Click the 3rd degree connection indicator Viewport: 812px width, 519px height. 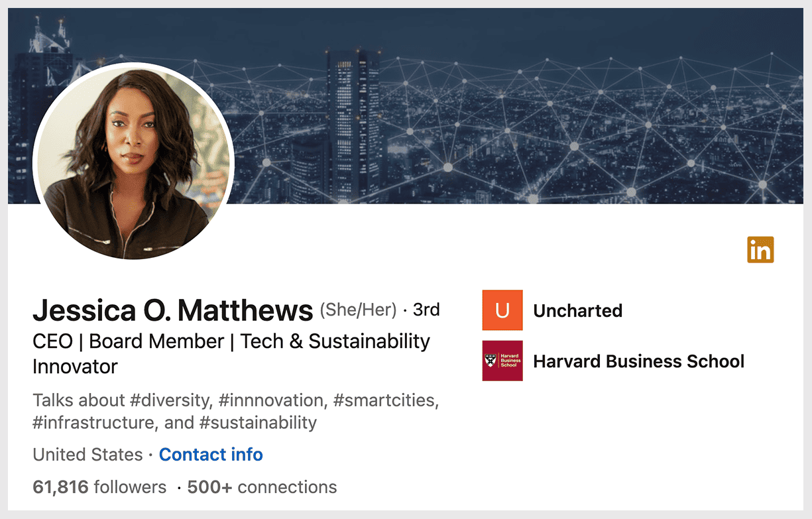point(426,310)
